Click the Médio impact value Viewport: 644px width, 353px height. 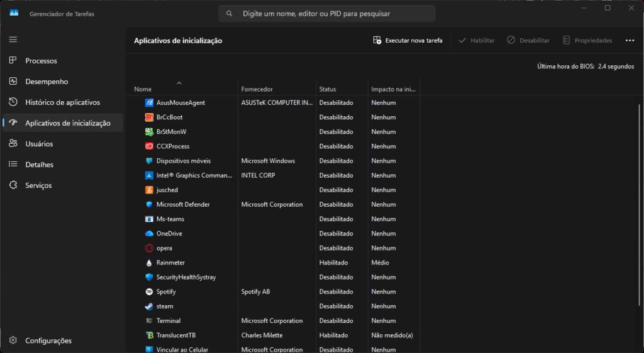[x=380, y=263]
